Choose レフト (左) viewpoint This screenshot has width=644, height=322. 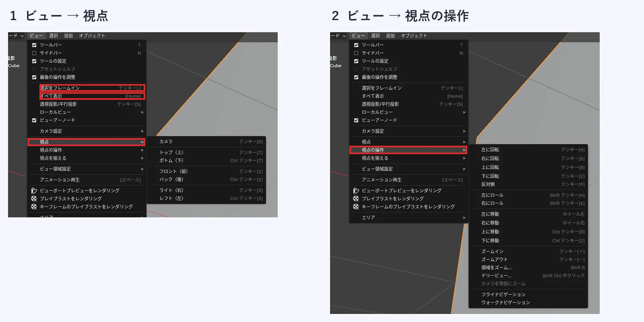point(206,198)
